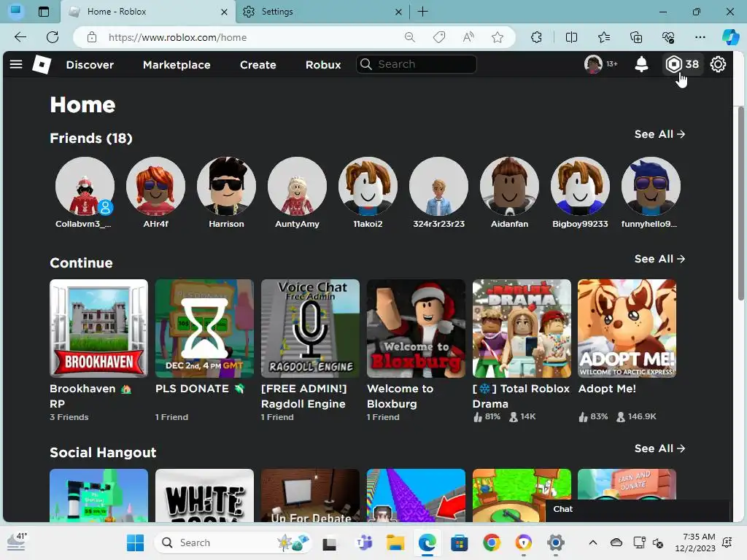
Task: Open the Discover page
Action: 90,65
